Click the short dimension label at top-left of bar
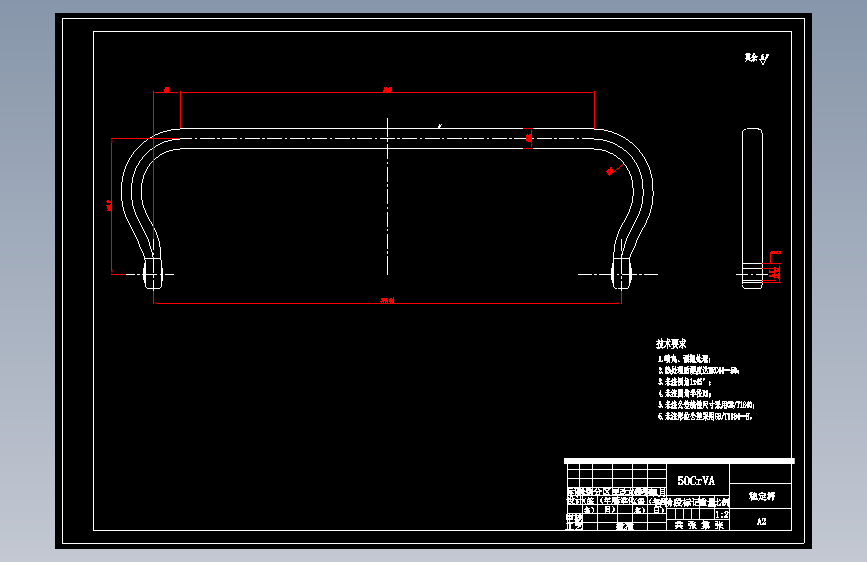The width and height of the screenshot is (867, 562). point(166,89)
